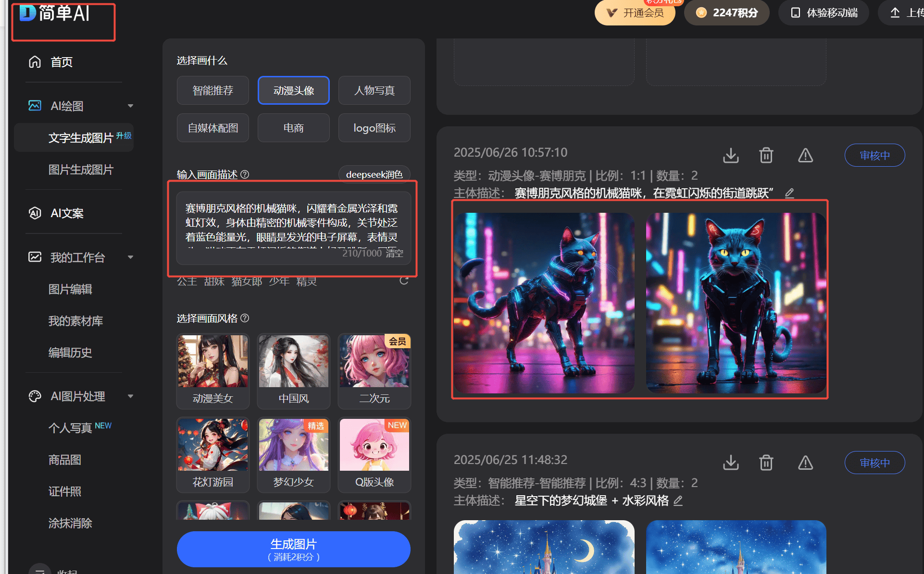Open 图片编辑 in sidebar
Image resolution: width=924 pixels, height=574 pixels.
(70, 289)
